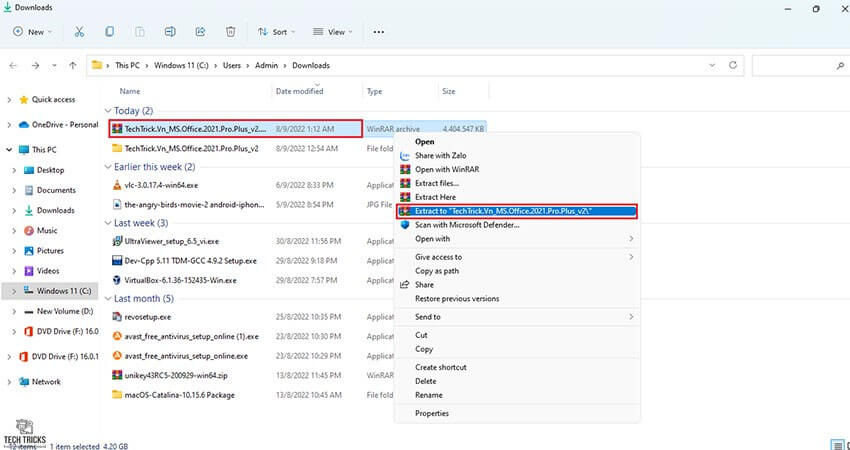Collapse the Today (2) group
850x450 pixels.
point(108,111)
